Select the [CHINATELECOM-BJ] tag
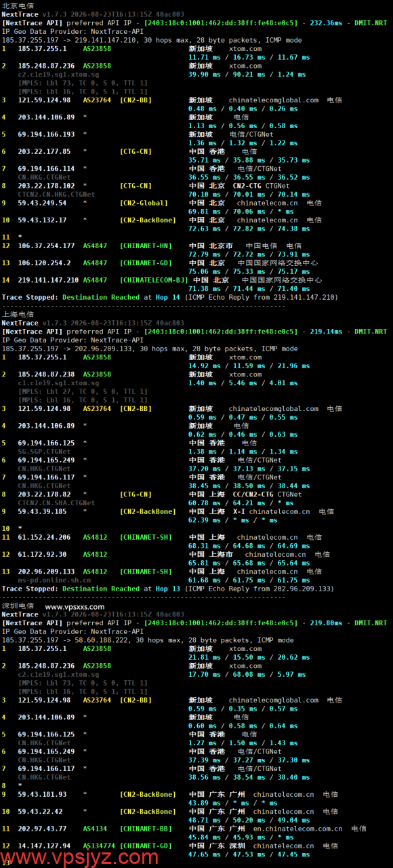This screenshot has height=868, width=393. pyautogui.click(x=154, y=279)
